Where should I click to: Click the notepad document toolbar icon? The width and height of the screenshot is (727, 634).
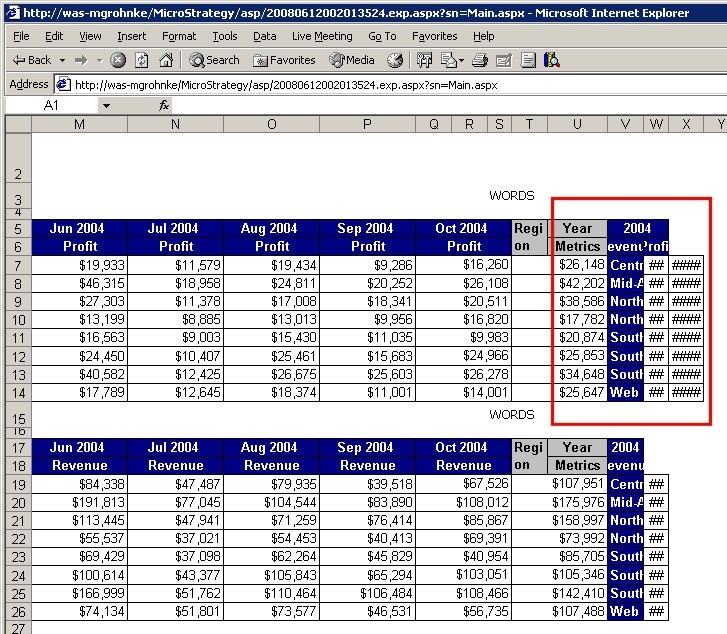coord(528,60)
